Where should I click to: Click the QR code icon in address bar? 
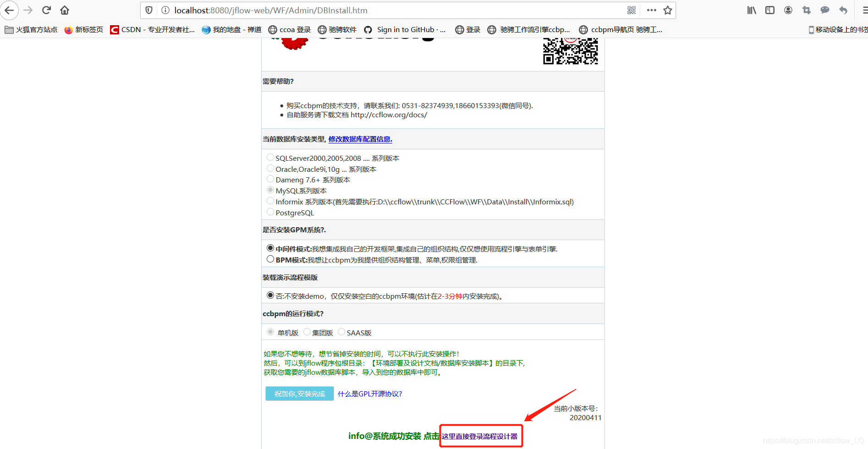click(x=632, y=10)
